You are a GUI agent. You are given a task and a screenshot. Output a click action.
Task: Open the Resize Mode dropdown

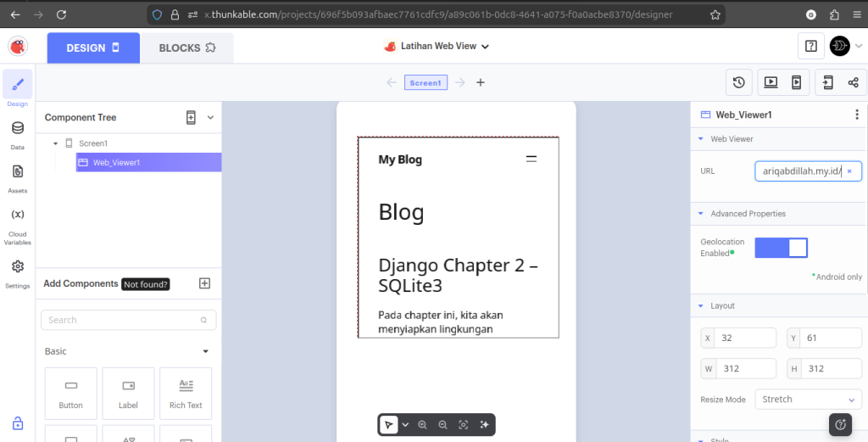[x=808, y=400]
